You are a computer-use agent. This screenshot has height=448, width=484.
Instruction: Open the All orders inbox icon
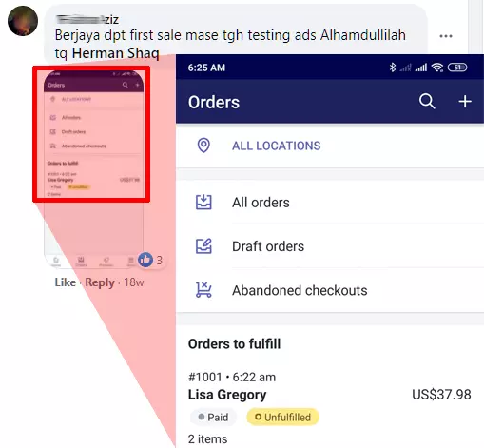tap(203, 202)
